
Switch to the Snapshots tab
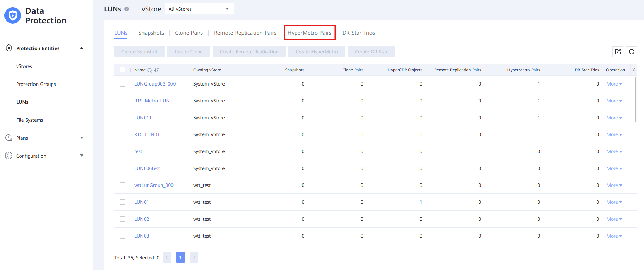click(x=151, y=33)
